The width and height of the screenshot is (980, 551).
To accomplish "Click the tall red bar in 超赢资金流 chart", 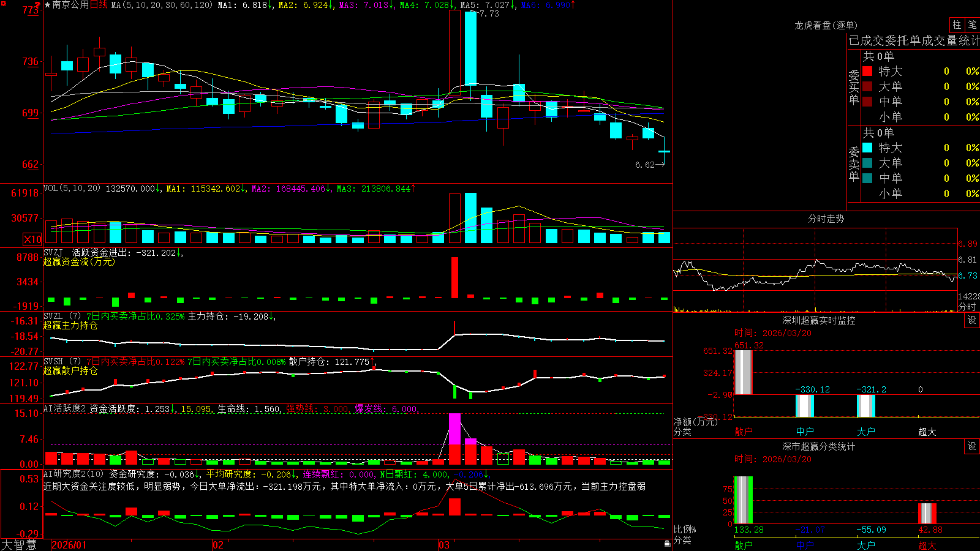I will (x=454, y=277).
